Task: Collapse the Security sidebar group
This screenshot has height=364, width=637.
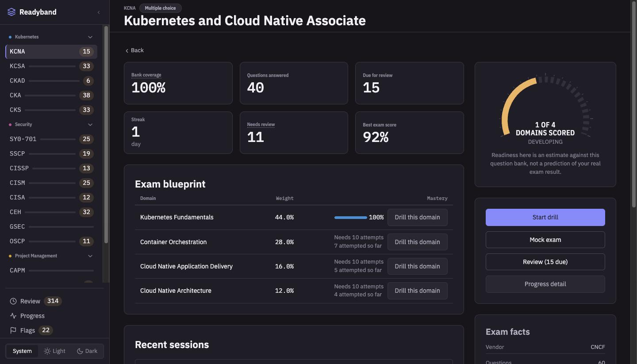Action: pos(90,125)
